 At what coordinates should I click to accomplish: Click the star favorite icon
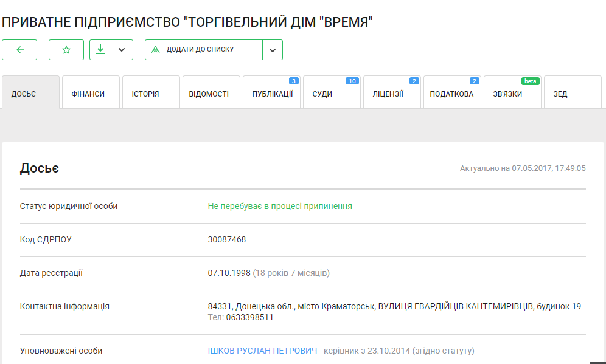(x=66, y=50)
